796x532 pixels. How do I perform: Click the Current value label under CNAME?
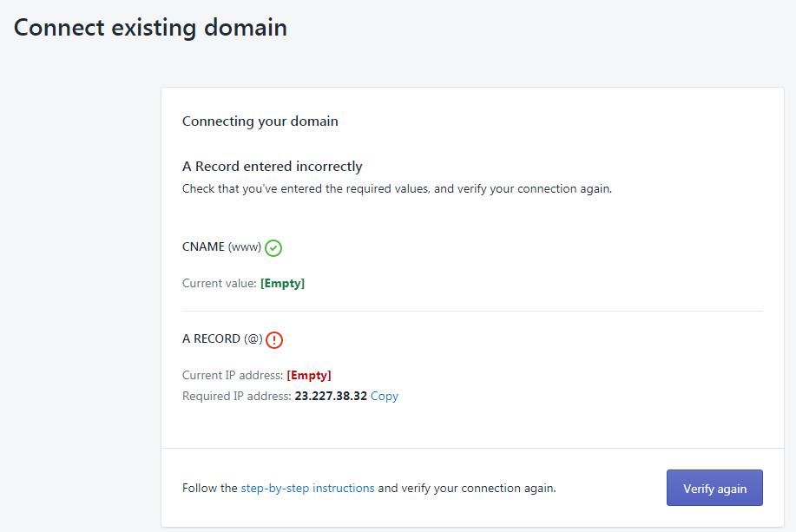pos(219,283)
